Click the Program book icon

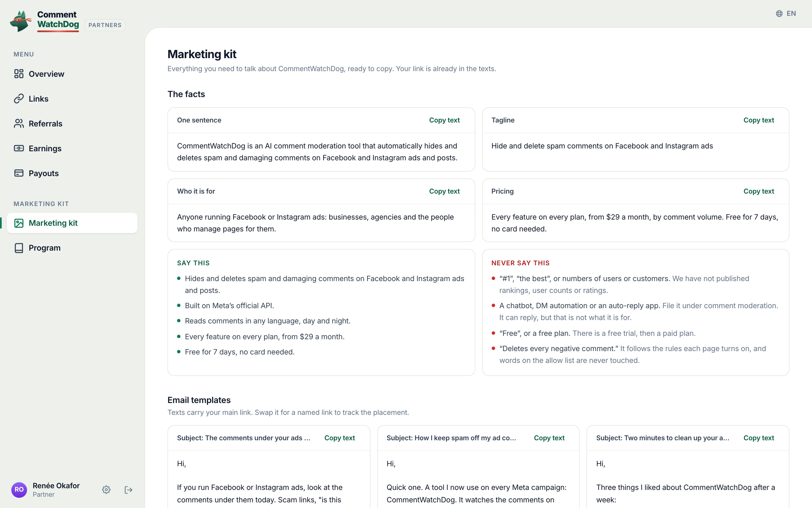pos(19,248)
